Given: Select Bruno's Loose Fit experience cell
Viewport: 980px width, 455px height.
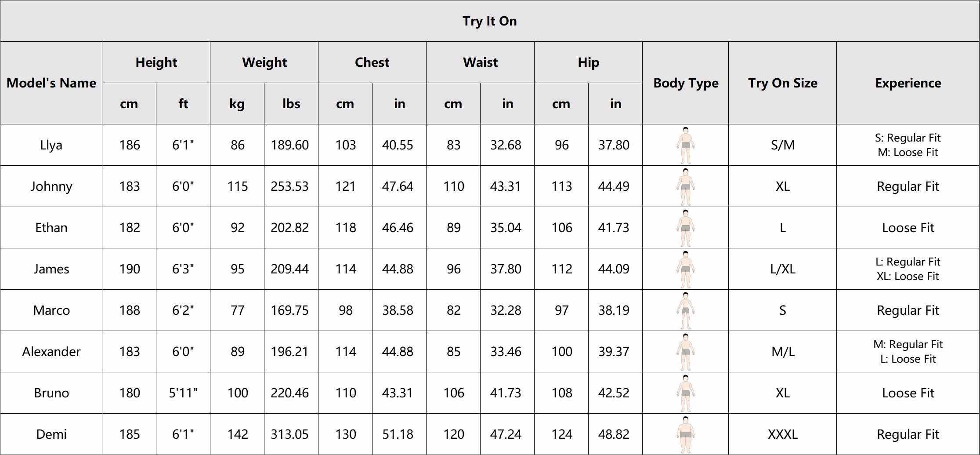Looking at the screenshot, I should 908,393.
